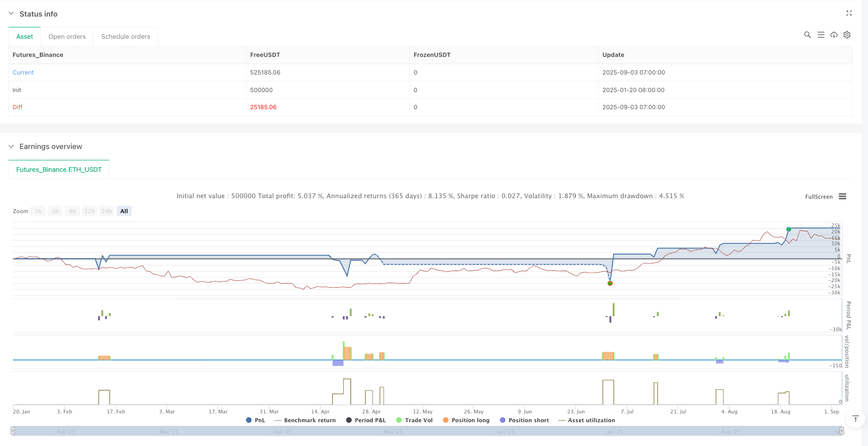Click the Current row link
Viewport: 868px width, 446px height.
23,72
